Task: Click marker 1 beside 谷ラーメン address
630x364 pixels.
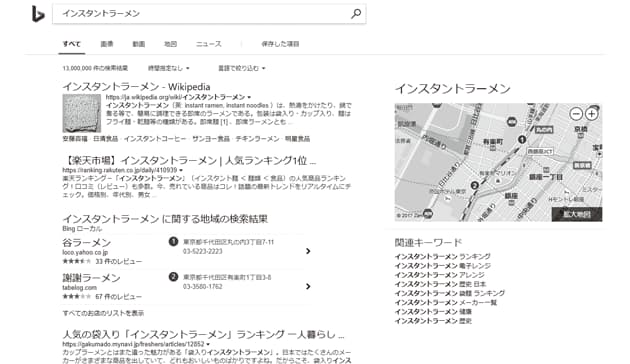Action: point(173,241)
